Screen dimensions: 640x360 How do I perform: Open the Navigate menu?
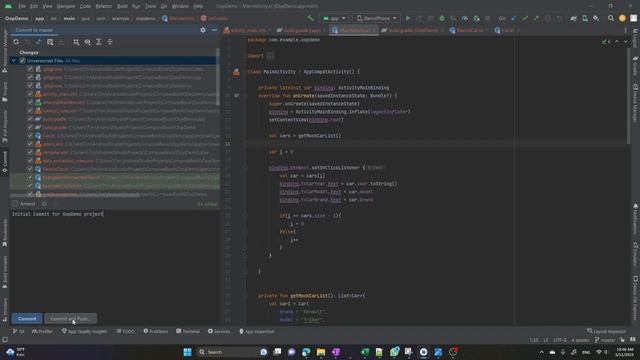(66, 6)
